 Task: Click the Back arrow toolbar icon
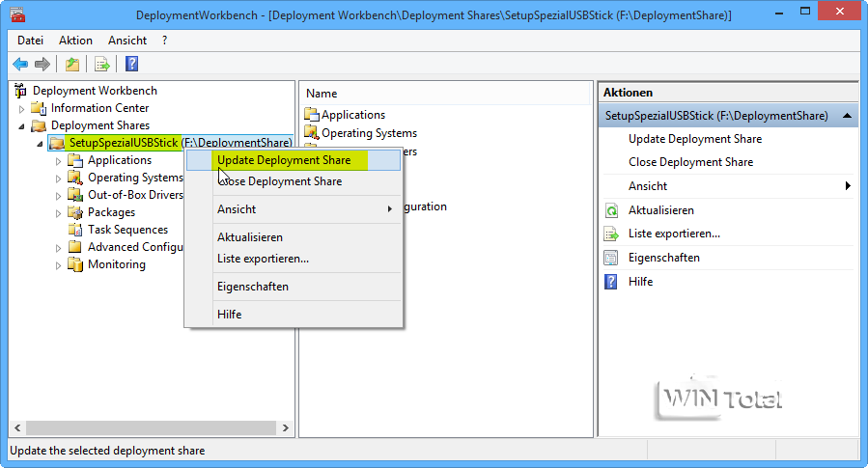tap(20, 65)
